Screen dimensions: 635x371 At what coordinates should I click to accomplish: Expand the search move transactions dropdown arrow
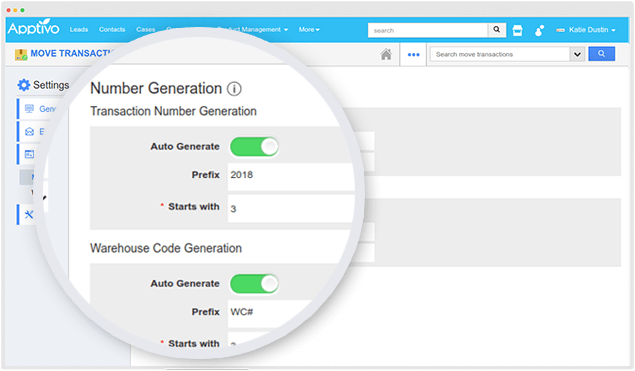(577, 54)
